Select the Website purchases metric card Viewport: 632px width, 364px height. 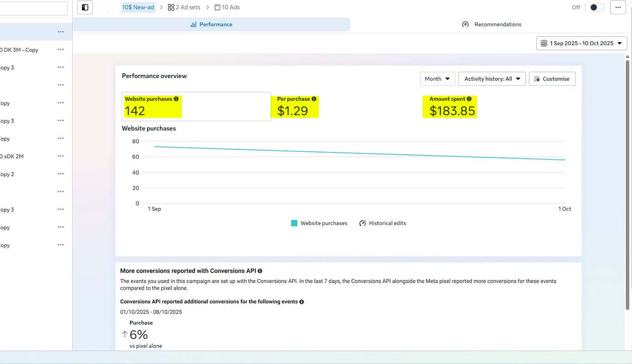196,106
